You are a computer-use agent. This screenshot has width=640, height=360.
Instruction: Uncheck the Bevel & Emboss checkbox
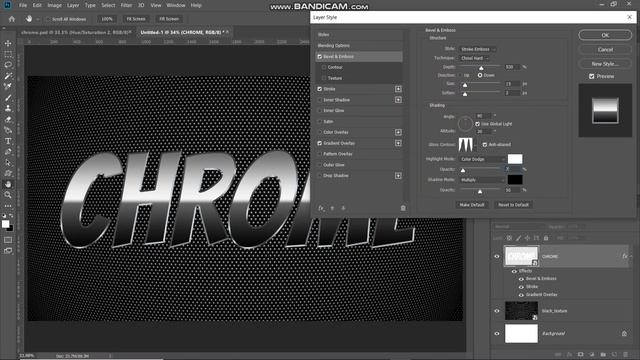point(320,57)
